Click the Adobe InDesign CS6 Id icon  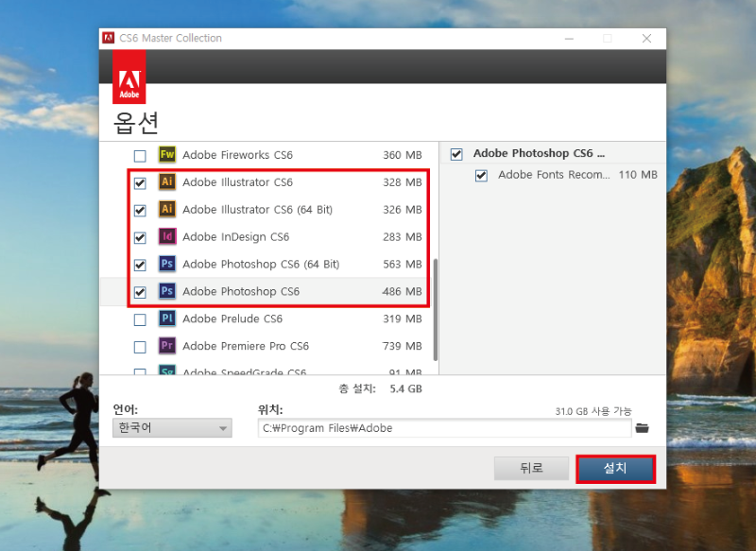click(167, 236)
